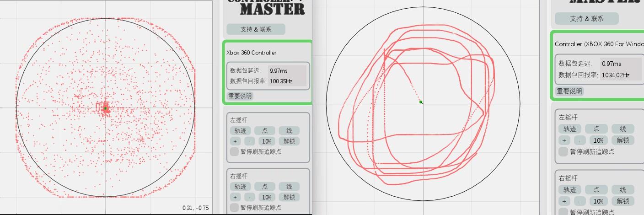Click 解锁 for 右摇杆 in right window
Viewport: 644px width, 215px height.
(x=623, y=201)
